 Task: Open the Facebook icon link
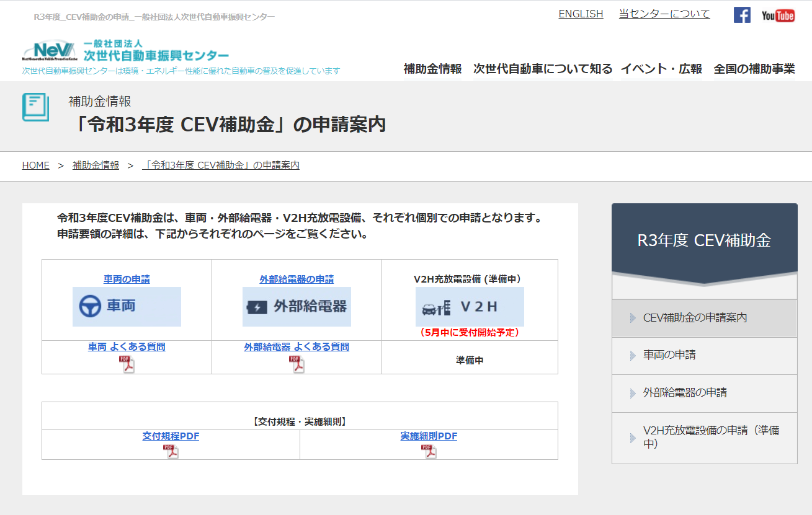[x=742, y=15]
